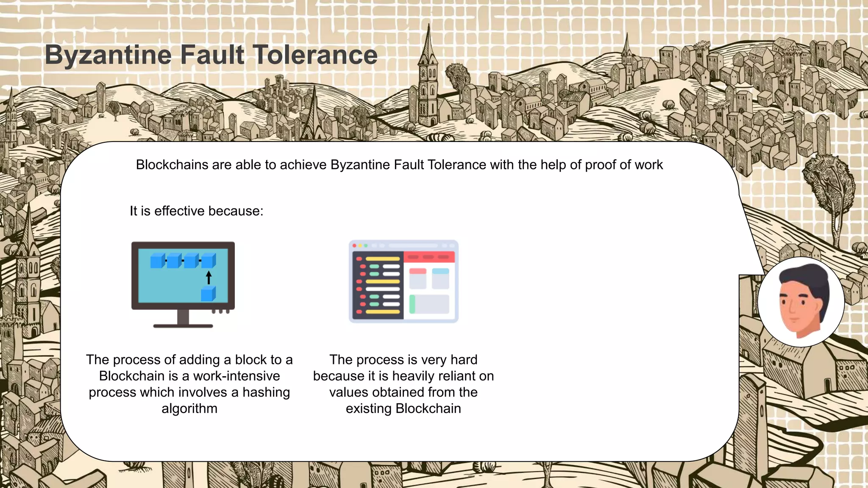
Task: Click the sentence about proof of work
Action: [399, 165]
